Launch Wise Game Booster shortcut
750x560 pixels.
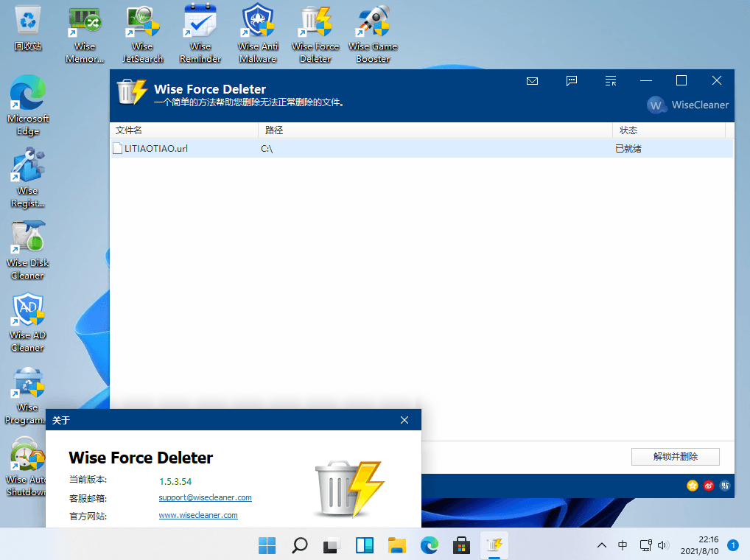373,35
